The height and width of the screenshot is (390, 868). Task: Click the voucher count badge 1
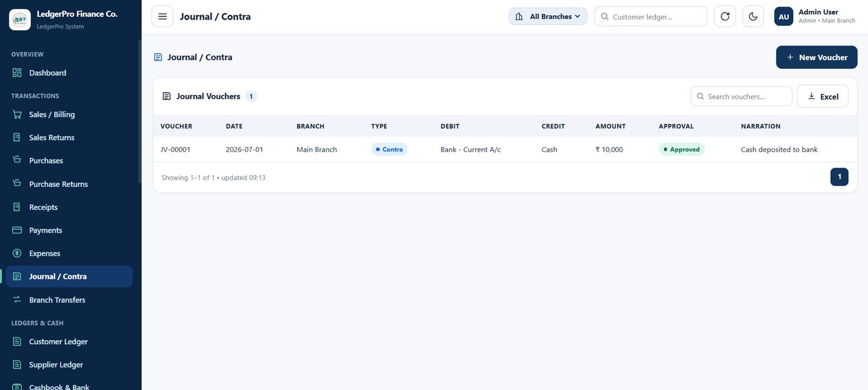coord(251,96)
